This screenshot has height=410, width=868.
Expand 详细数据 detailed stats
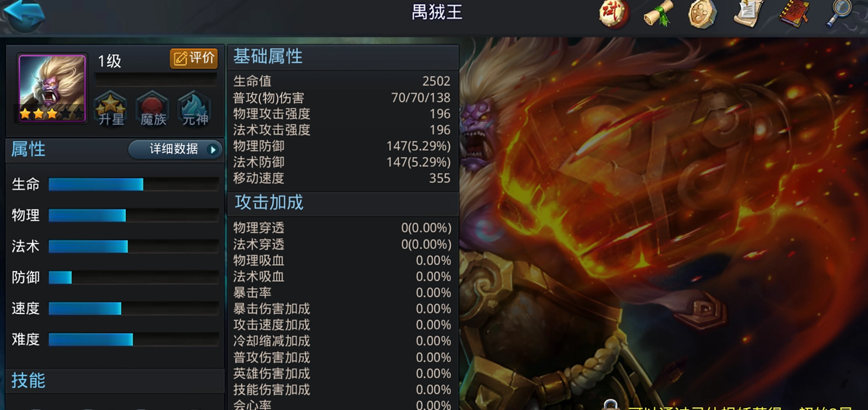click(176, 149)
